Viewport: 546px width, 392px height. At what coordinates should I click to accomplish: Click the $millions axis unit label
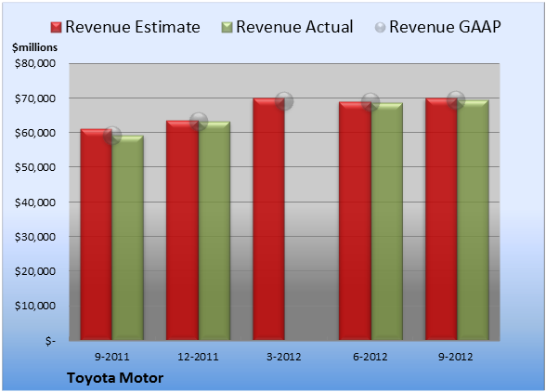35,47
